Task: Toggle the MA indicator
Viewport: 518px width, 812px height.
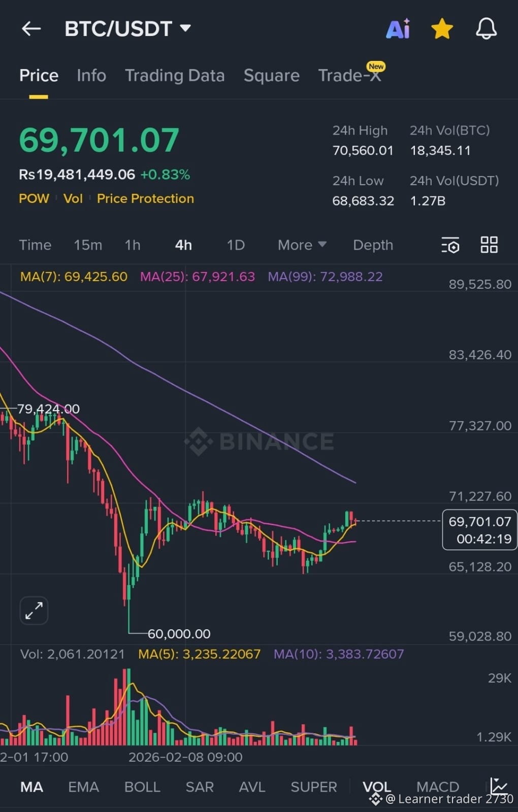Action: 31,787
